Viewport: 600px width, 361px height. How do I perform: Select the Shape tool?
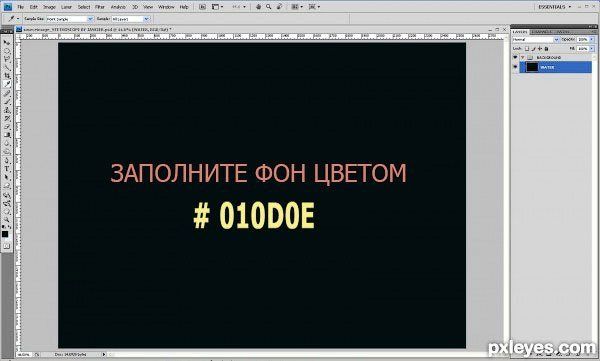click(x=7, y=186)
